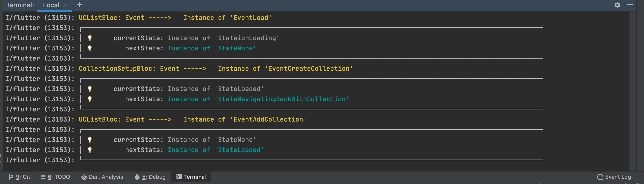Open the Event Log
The image size is (644, 184).
(x=614, y=177)
